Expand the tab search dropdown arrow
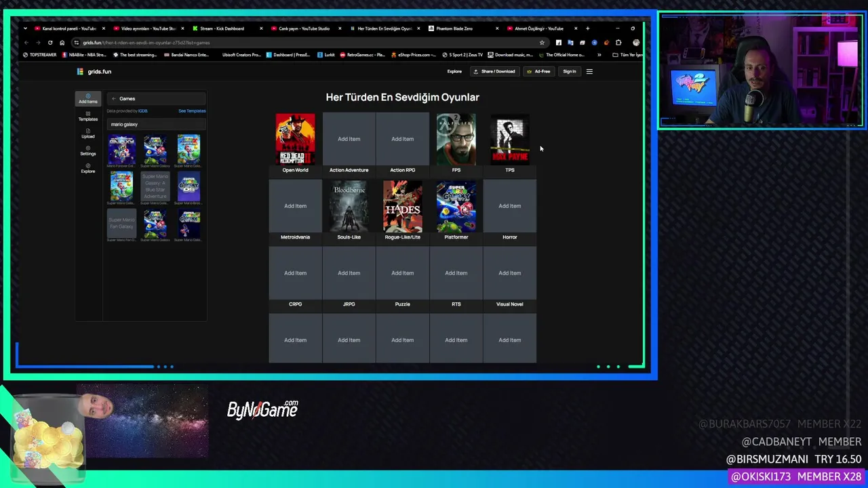The height and width of the screenshot is (488, 868). click(25, 28)
